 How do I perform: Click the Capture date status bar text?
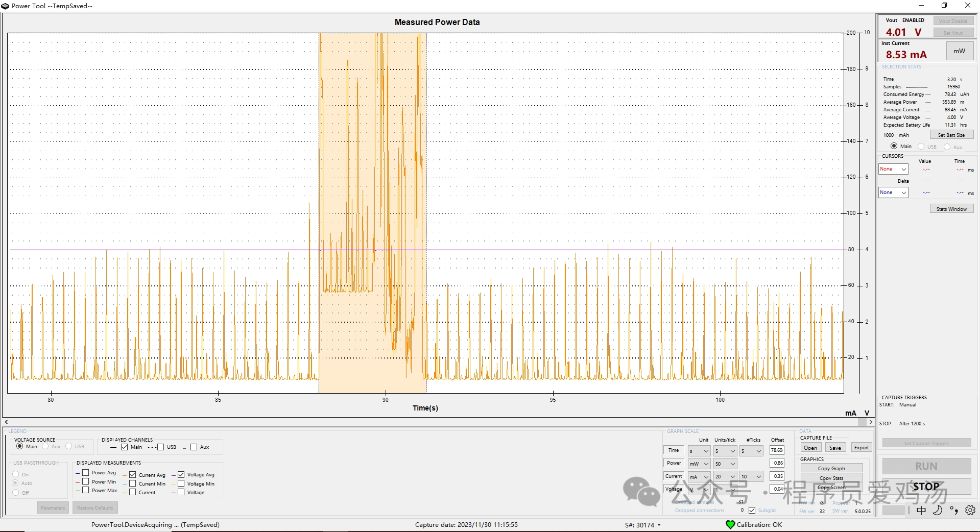point(466,525)
